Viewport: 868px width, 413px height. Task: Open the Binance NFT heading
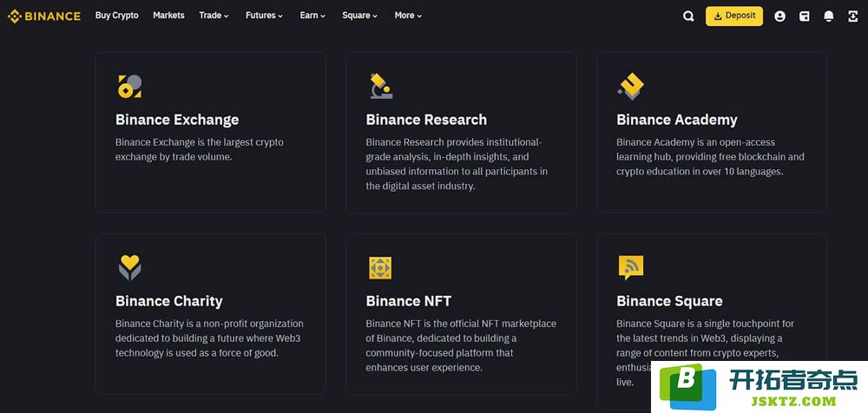click(409, 301)
